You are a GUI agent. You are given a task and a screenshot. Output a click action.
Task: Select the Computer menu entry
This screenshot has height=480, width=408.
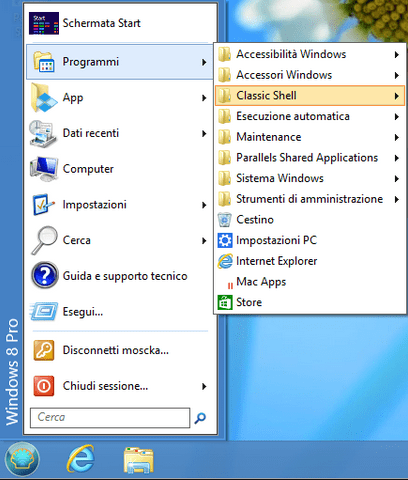coord(120,169)
